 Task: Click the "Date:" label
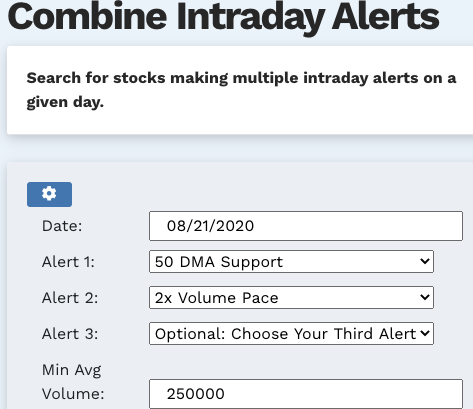(x=62, y=226)
